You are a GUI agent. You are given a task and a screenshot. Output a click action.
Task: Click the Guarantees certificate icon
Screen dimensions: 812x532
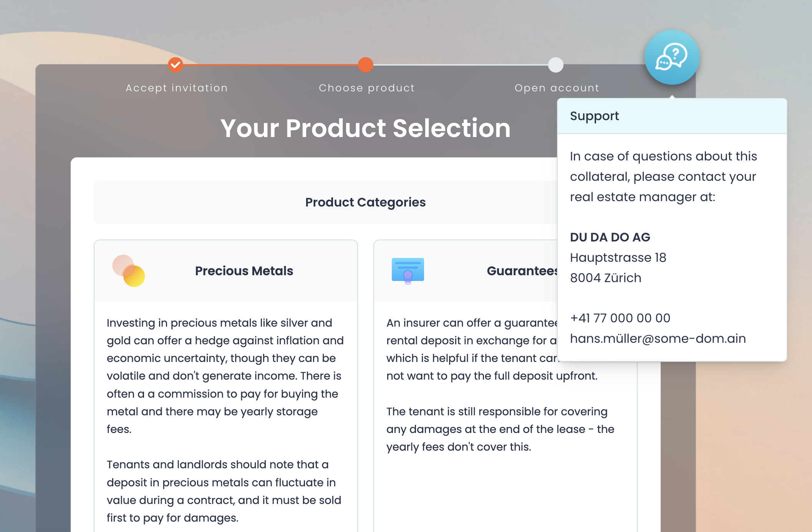(x=407, y=270)
